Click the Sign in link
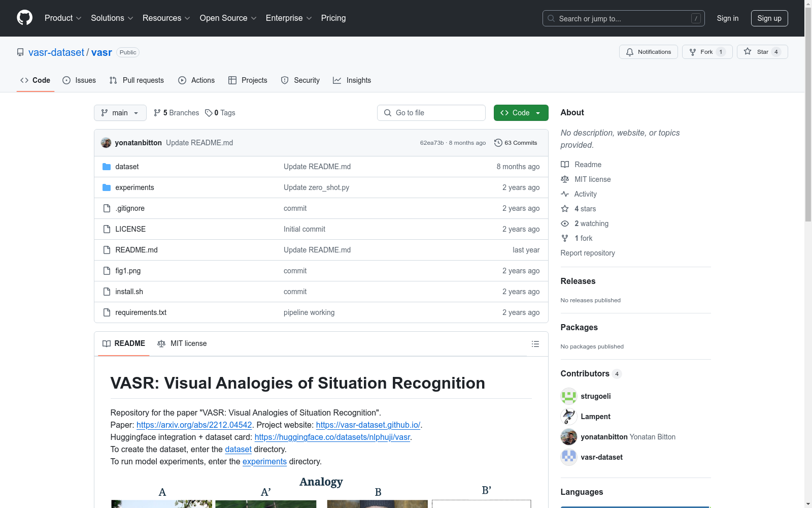Image resolution: width=812 pixels, height=508 pixels. (x=728, y=18)
